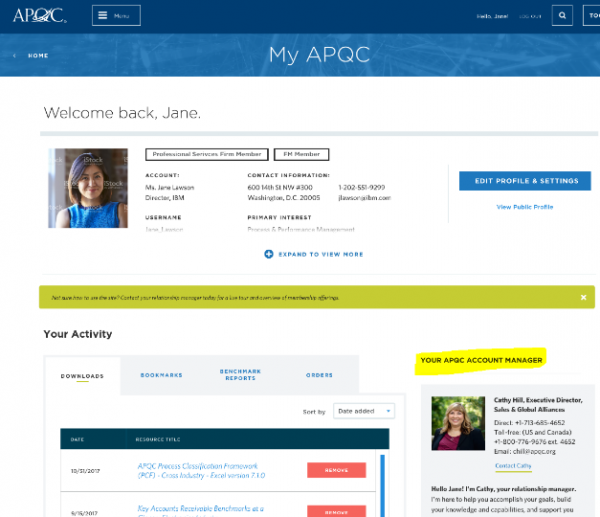
Task: Open Key Accounts Receivable Benchmarks link
Action: tap(201, 510)
